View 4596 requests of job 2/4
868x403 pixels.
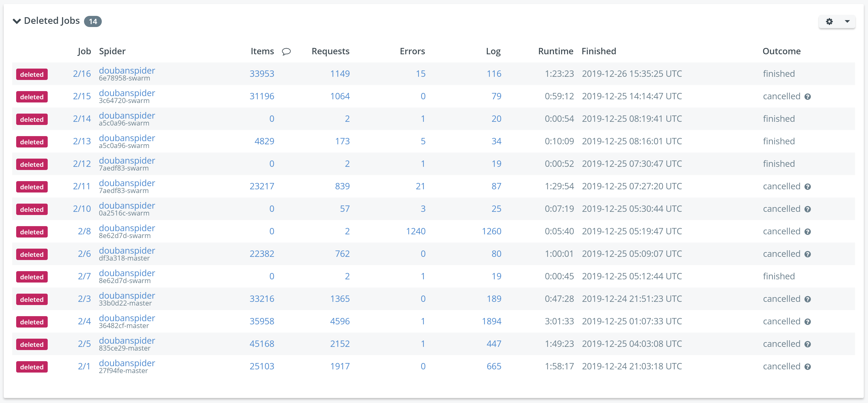tap(340, 321)
